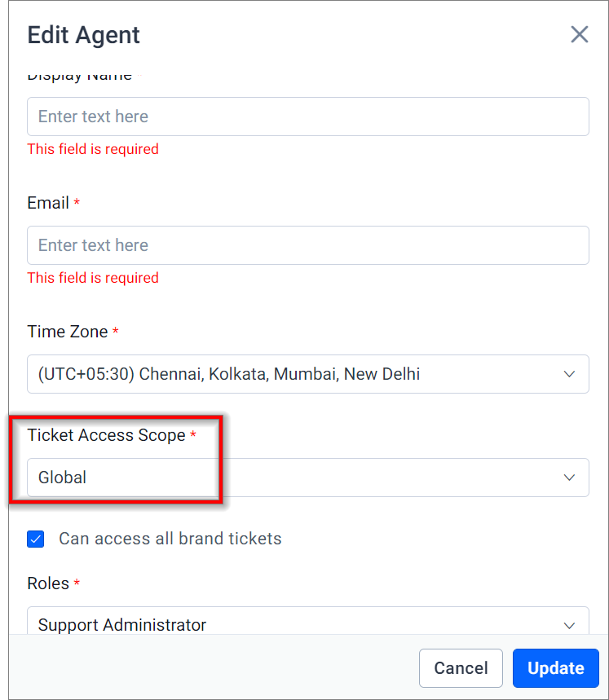The image size is (609, 700).
Task: Click the Display Name text field
Action: coord(308,117)
